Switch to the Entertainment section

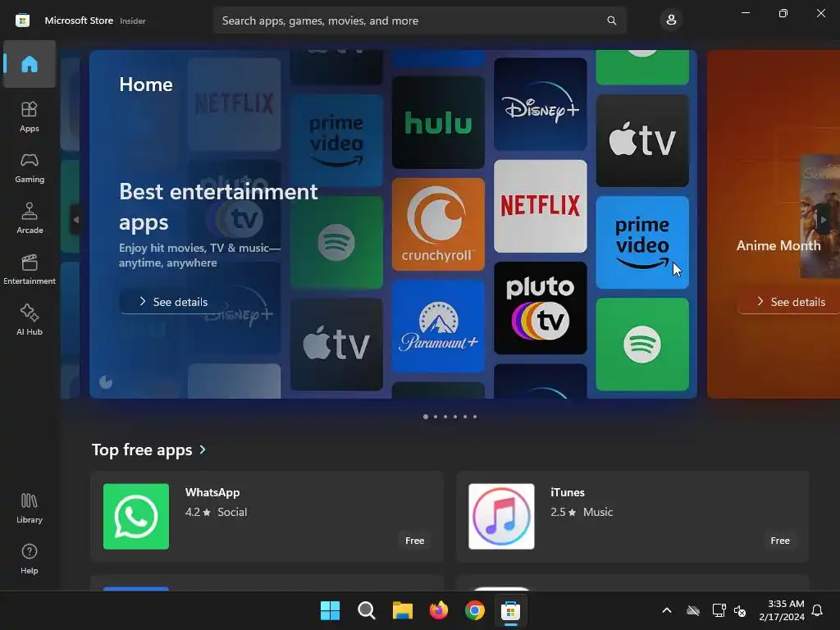click(x=30, y=269)
